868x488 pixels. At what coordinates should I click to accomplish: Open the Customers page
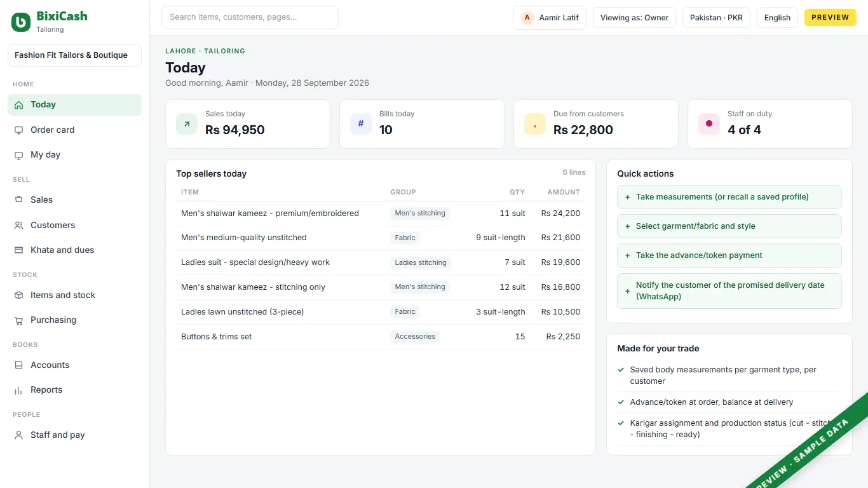coord(74,226)
